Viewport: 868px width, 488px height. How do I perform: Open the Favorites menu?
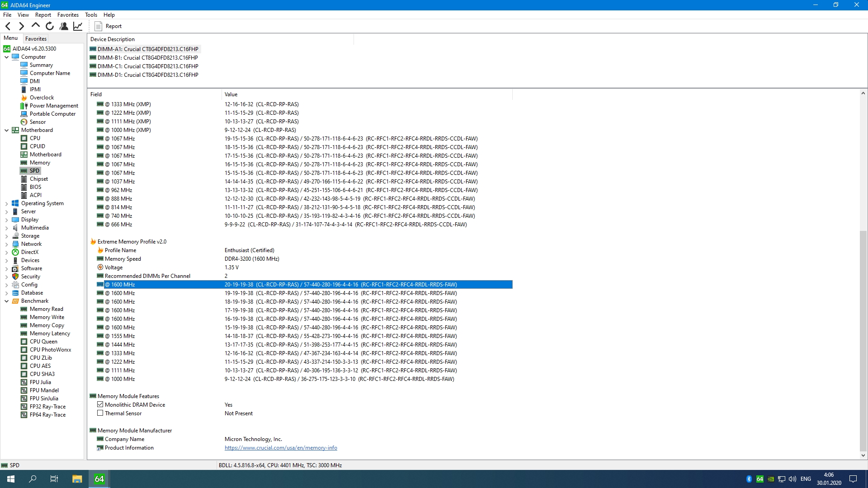[x=68, y=15]
